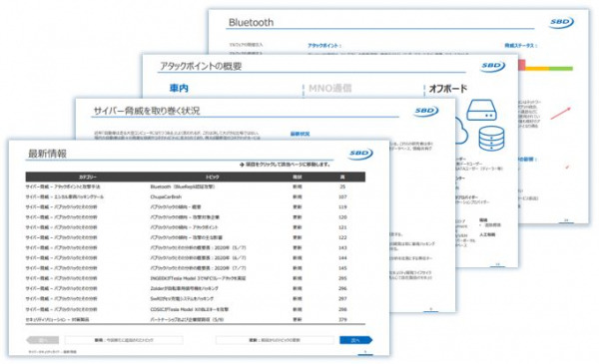Select the 車内 tab heading

[x=179, y=89]
